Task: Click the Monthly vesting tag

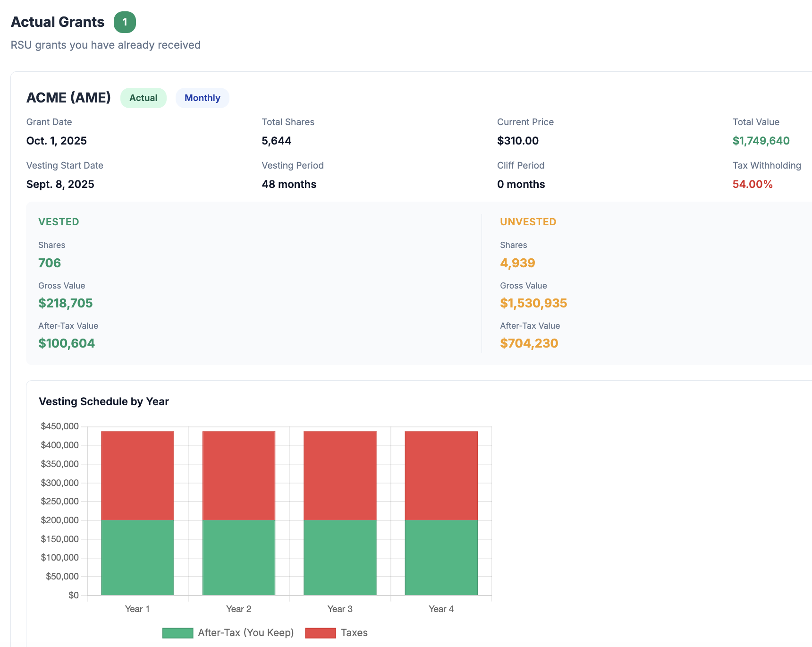Action: coord(203,98)
